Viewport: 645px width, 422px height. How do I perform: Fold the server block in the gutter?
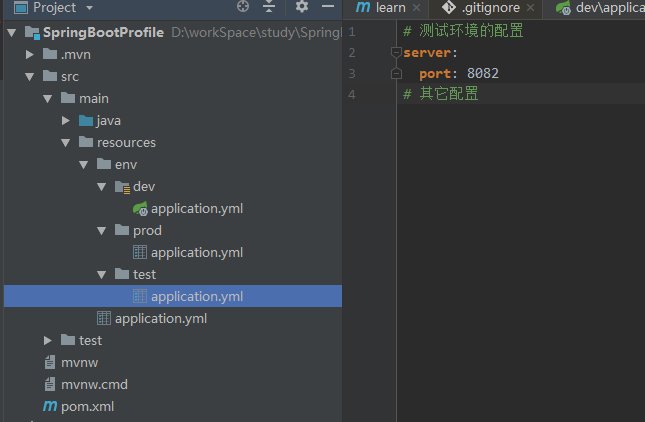coord(396,53)
